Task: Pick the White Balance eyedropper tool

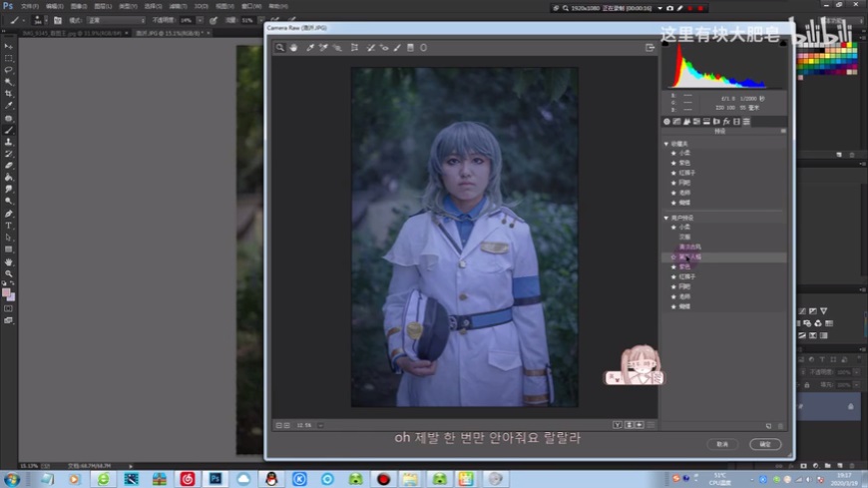Action: pyautogui.click(x=310, y=47)
